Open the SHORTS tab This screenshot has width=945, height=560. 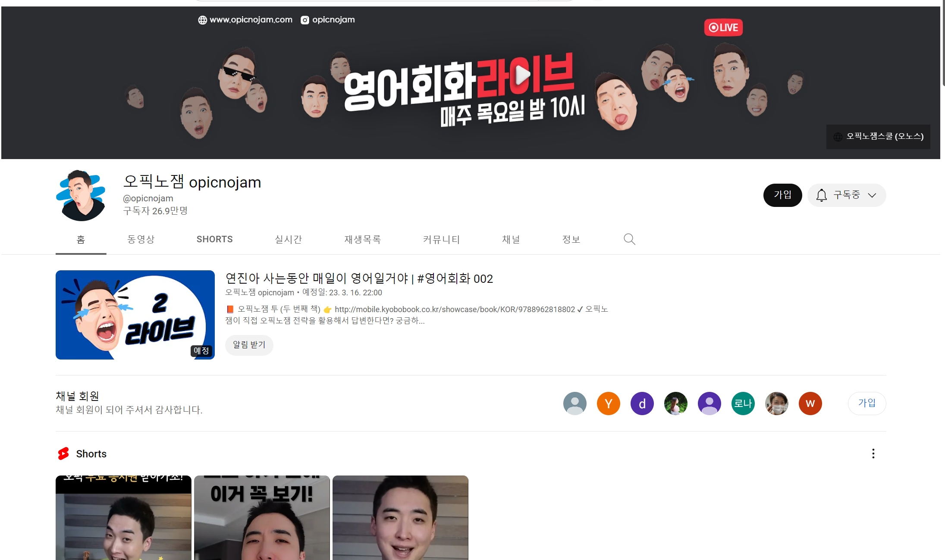tap(215, 240)
